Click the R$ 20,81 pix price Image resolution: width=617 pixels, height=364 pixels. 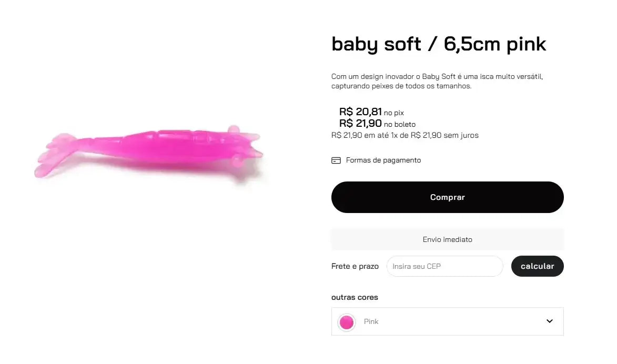click(360, 112)
